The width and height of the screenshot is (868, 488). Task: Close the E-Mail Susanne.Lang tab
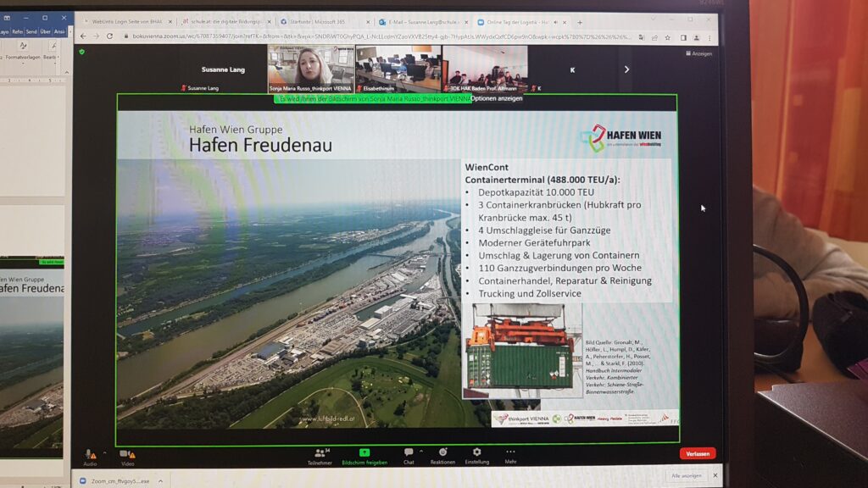click(x=466, y=23)
